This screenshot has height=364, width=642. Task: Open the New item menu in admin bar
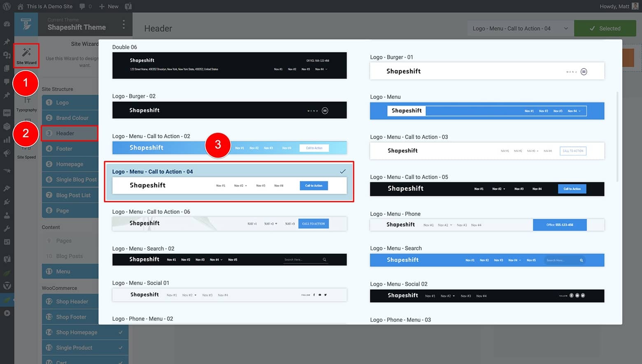click(x=108, y=6)
